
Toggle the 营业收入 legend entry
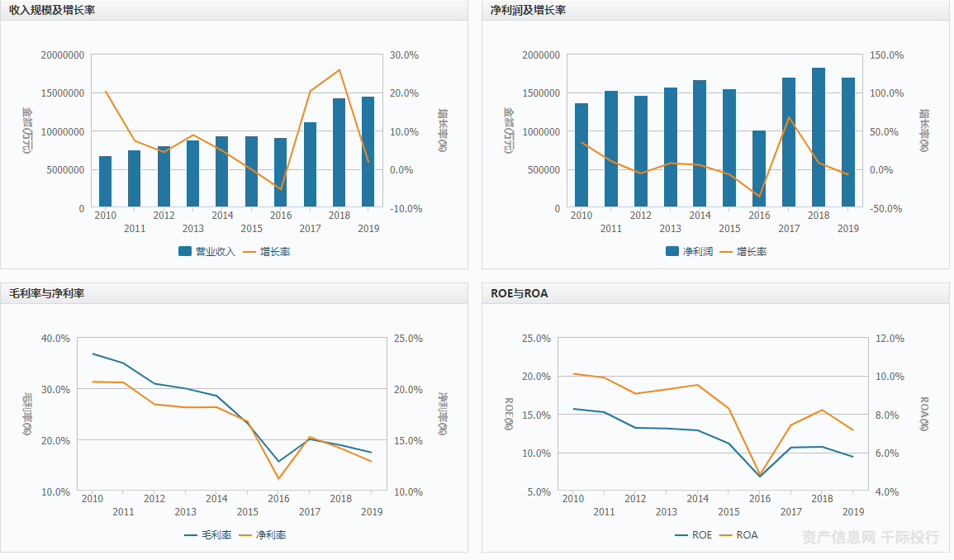(206, 251)
